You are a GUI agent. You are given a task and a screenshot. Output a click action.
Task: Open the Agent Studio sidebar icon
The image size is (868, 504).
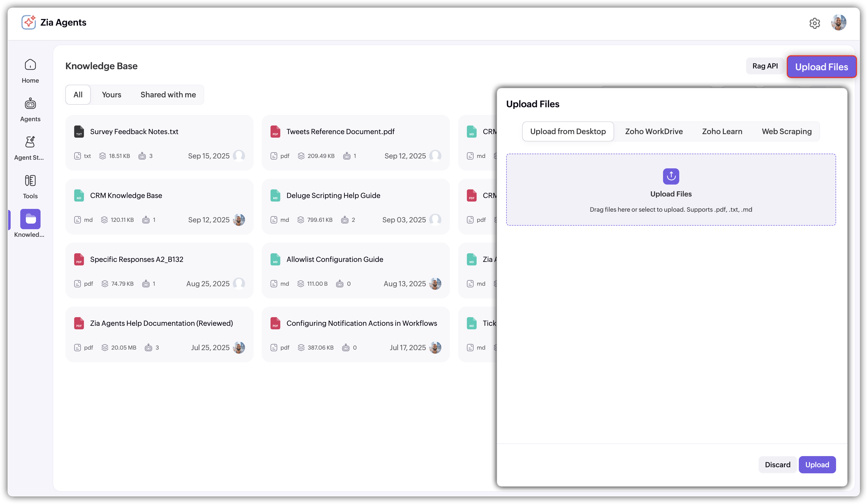(x=30, y=142)
